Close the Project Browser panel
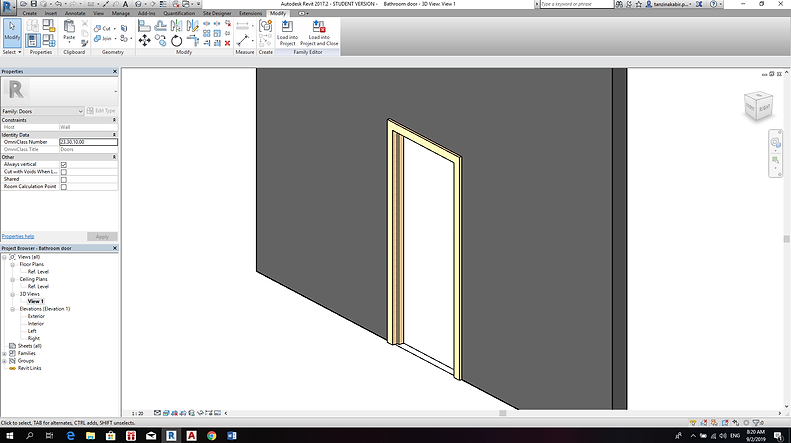The width and height of the screenshot is (791, 443). point(115,248)
